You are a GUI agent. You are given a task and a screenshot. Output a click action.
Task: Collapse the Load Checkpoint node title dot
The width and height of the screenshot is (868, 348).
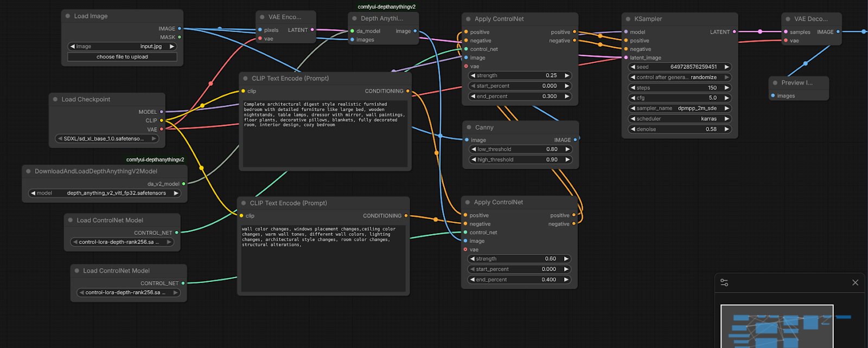[55, 100]
